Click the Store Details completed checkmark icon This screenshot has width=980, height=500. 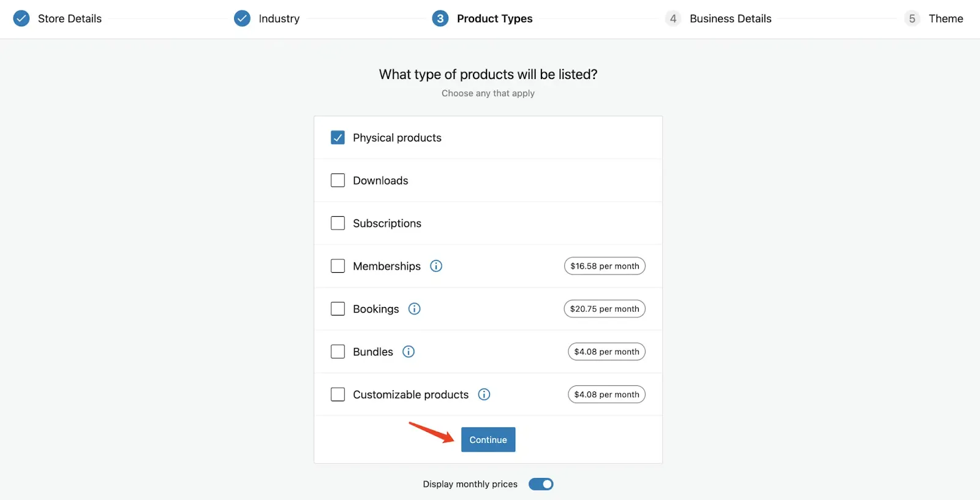coord(21,18)
